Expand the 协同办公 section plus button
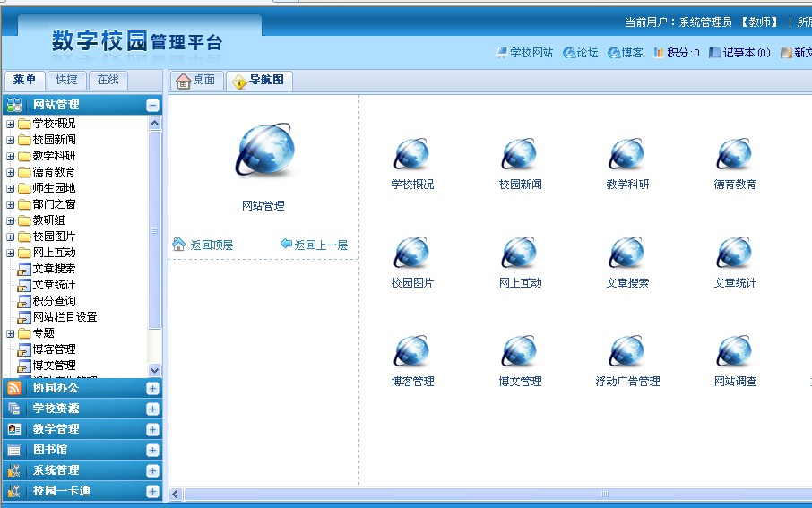The width and height of the screenshot is (812, 508). 152,388
